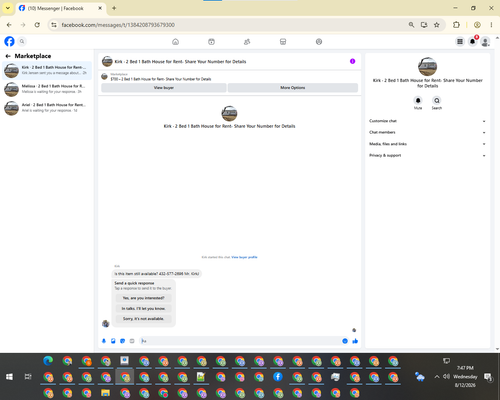
Task: Open the tab search dropdown arrow
Action: [8, 8]
